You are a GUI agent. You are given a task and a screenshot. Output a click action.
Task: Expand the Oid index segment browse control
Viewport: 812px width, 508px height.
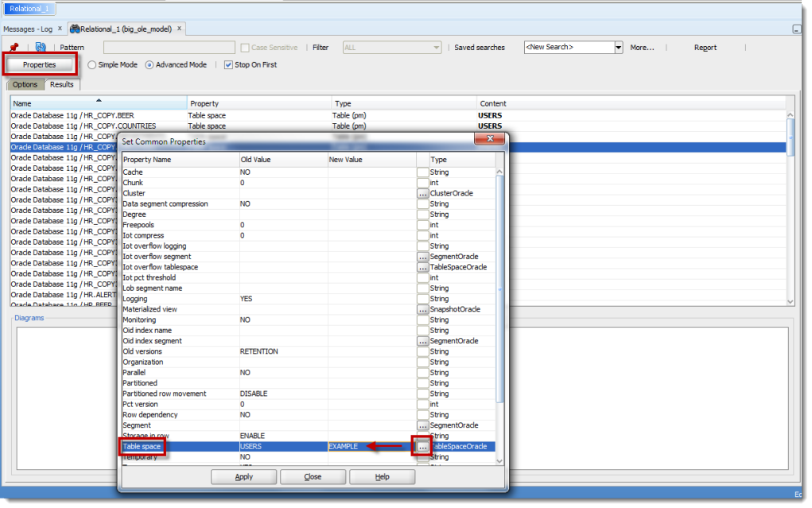pos(424,340)
